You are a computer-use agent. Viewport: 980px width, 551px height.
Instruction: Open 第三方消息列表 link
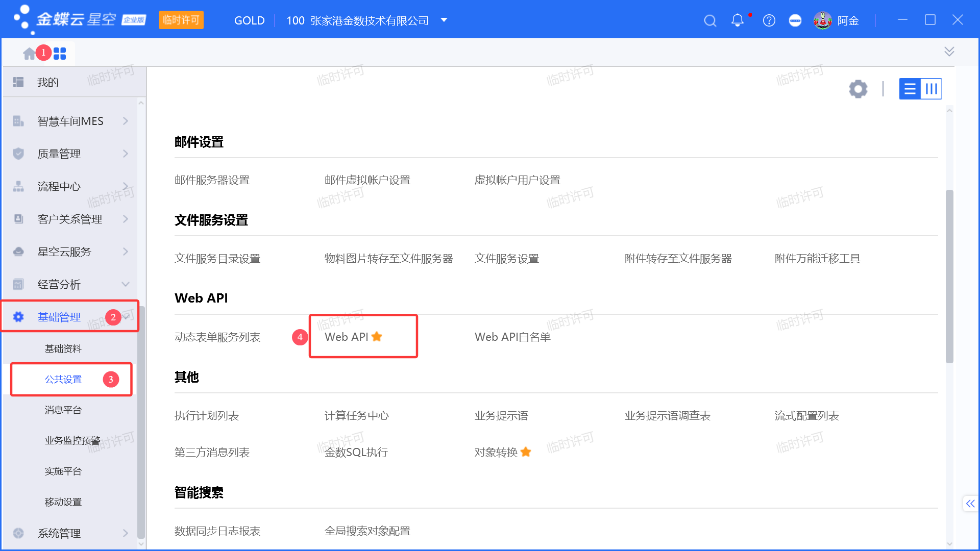pyautogui.click(x=212, y=453)
